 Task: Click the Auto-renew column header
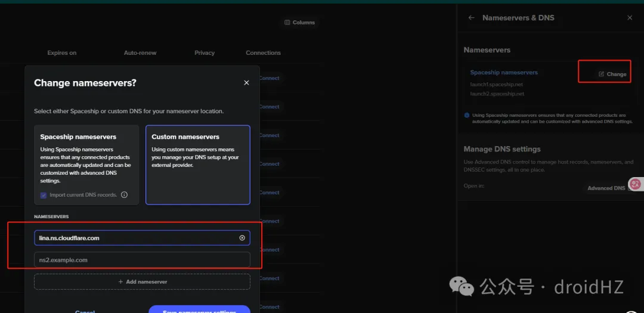tap(140, 53)
